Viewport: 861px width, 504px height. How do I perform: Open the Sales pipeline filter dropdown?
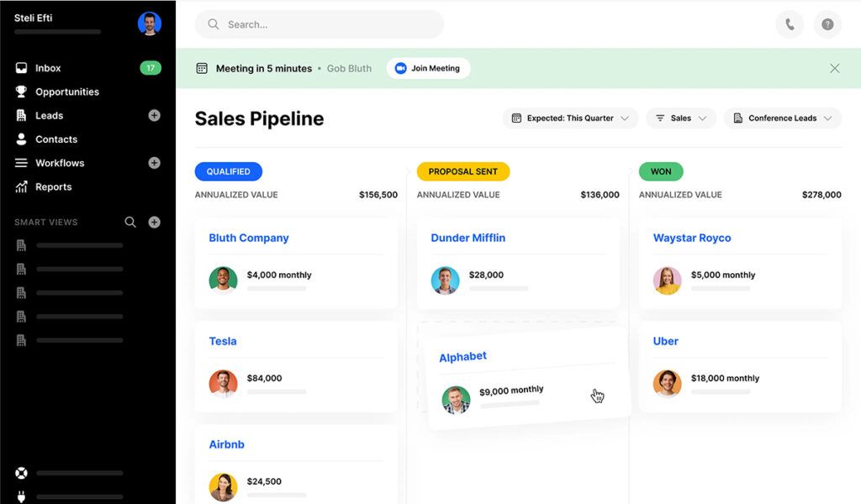[681, 118]
